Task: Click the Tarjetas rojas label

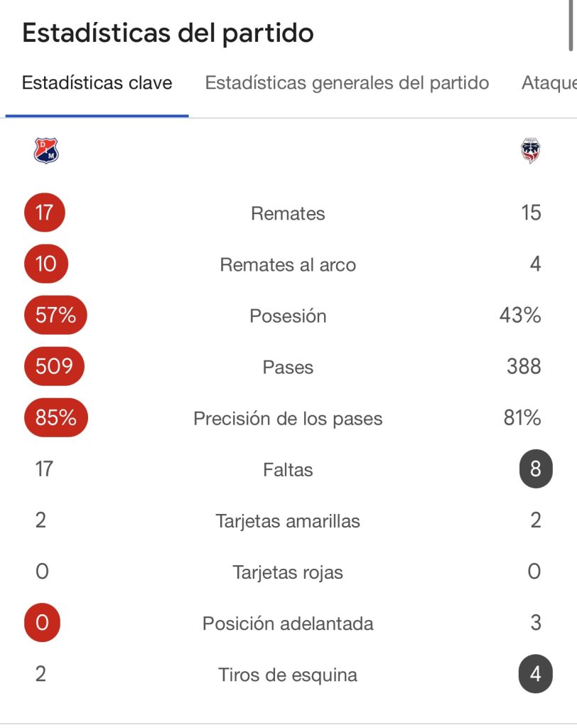Action: click(288, 572)
